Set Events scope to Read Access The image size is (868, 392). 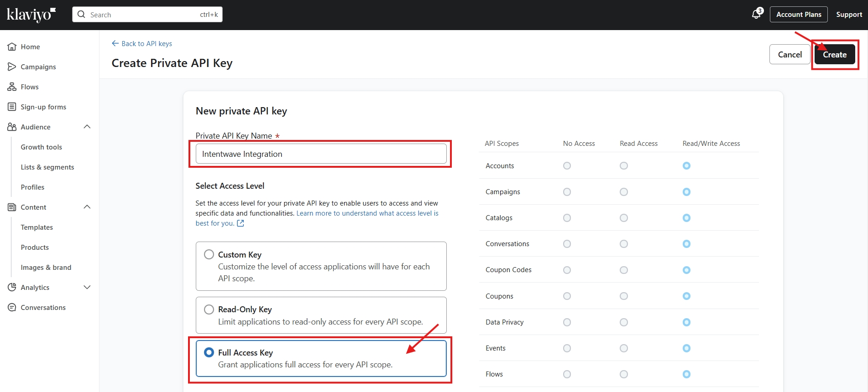[624, 348]
